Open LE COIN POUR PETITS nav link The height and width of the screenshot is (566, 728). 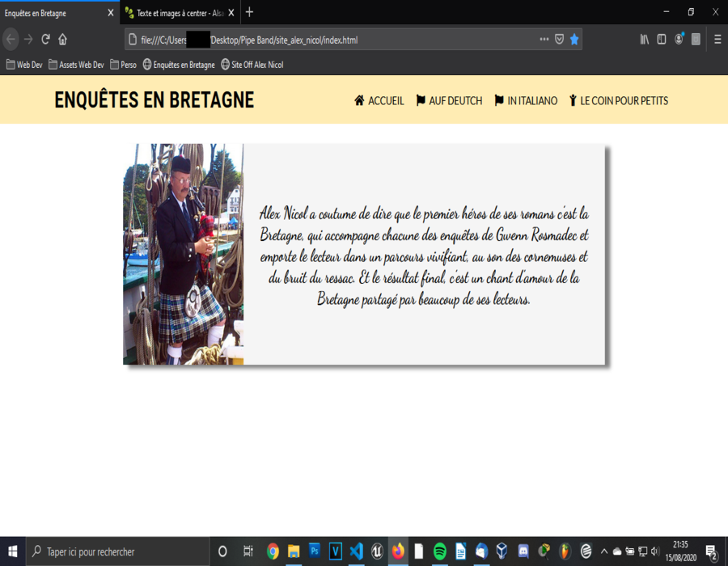tap(619, 101)
